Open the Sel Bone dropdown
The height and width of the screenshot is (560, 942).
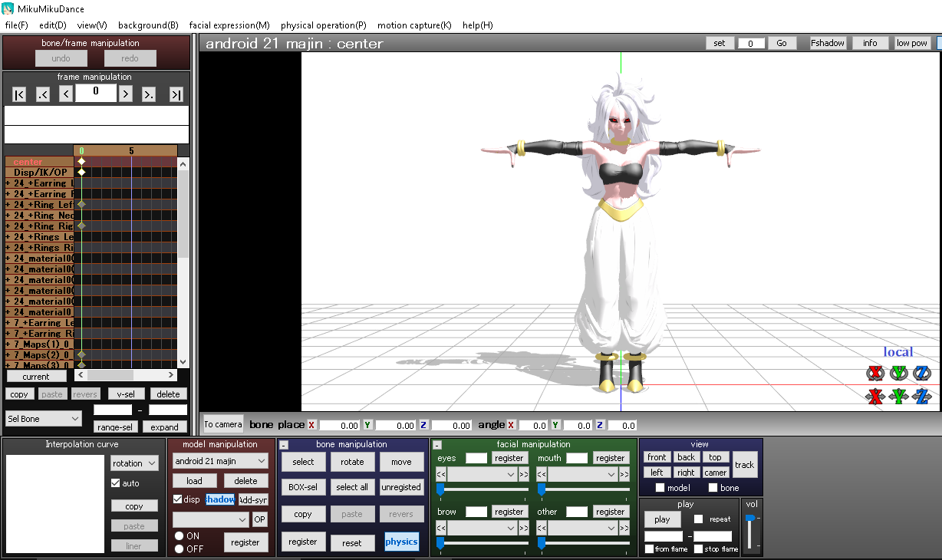[x=42, y=417]
